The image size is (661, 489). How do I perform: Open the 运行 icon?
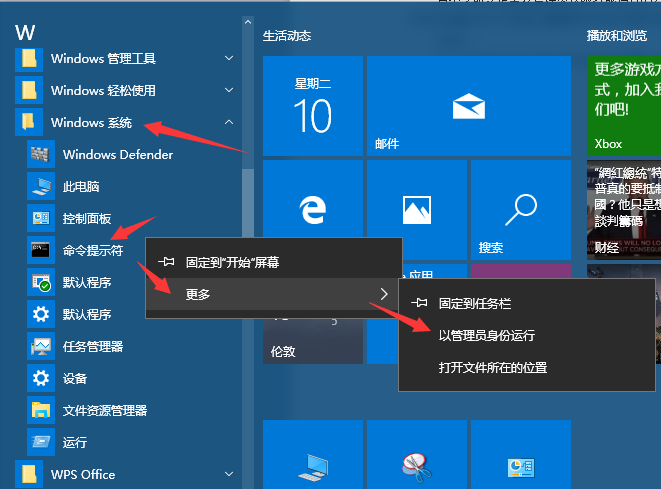(x=41, y=443)
